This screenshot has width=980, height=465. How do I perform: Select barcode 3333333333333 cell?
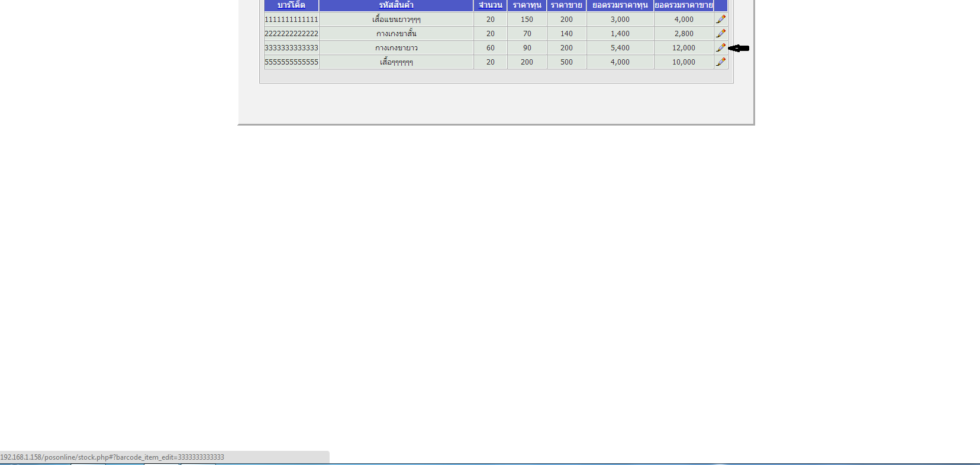click(x=291, y=48)
